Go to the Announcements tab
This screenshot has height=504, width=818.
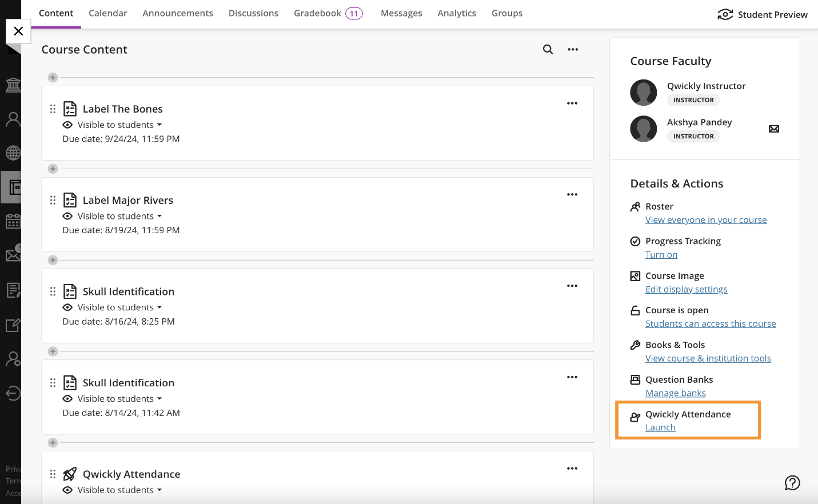tap(178, 13)
